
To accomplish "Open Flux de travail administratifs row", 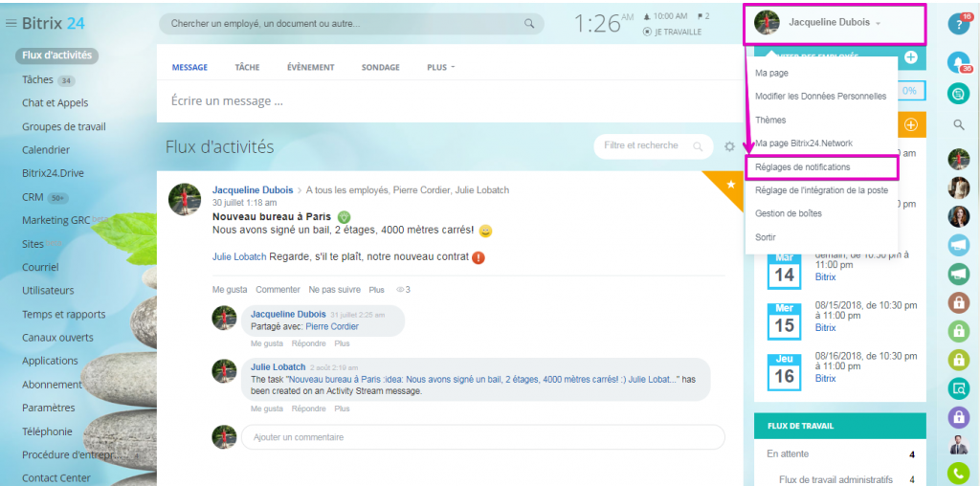I will 835,479.
